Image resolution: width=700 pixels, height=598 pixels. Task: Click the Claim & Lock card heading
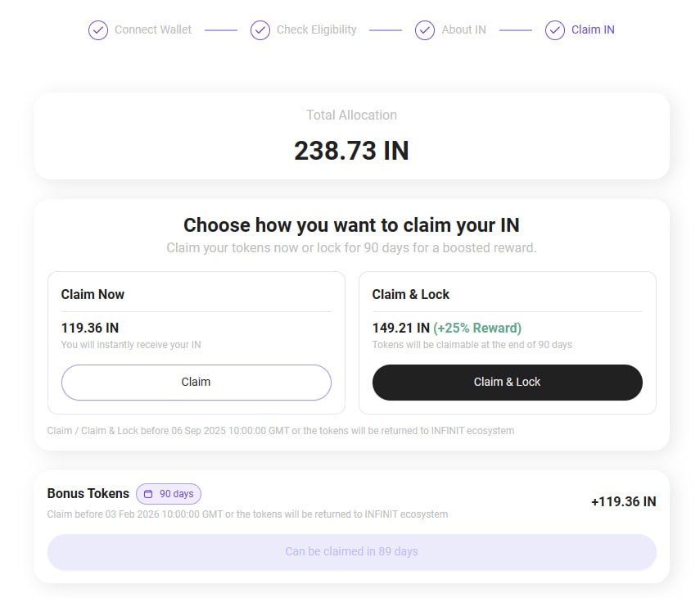tap(411, 294)
